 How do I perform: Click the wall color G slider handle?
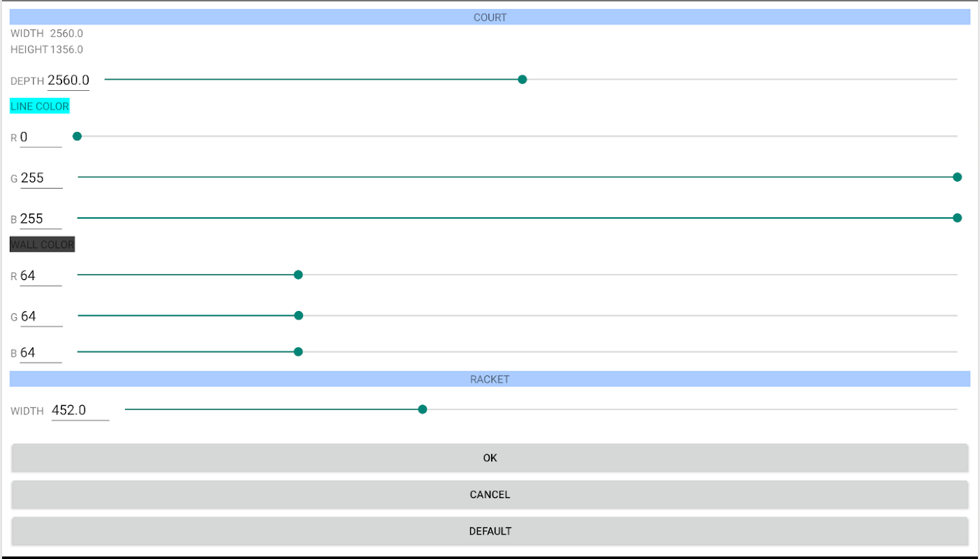[x=298, y=316]
